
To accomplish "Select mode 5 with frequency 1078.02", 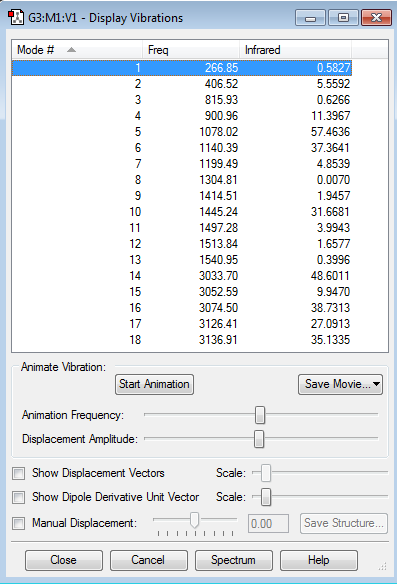I will point(182,132).
